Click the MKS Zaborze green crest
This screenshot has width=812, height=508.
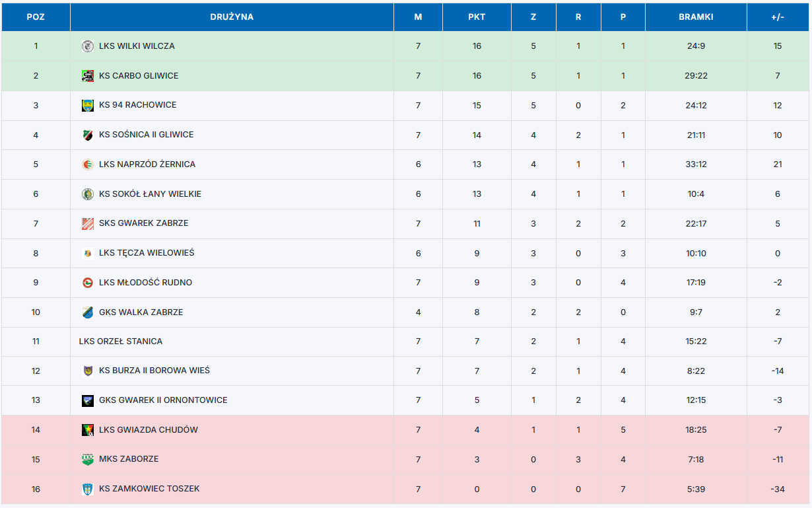coord(87,459)
